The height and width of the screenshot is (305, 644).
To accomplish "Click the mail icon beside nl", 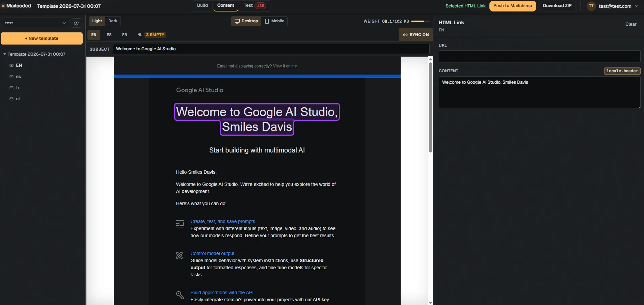I will (11, 99).
